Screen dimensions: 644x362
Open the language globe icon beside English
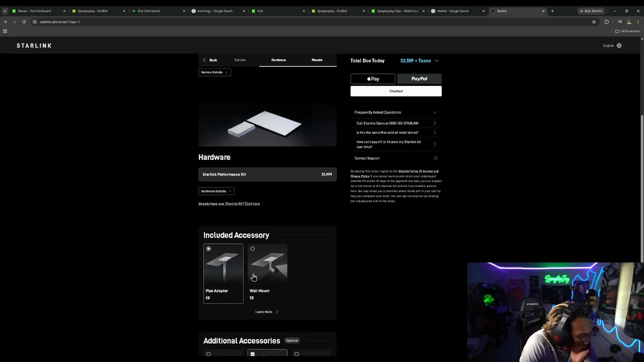pyautogui.click(x=619, y=46)
